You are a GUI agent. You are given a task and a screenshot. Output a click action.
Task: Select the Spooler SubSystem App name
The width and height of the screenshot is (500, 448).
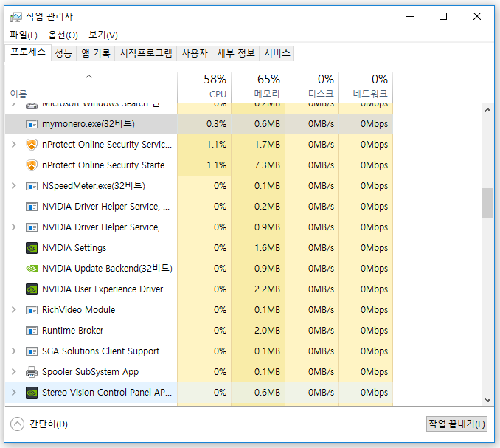click(x=90, y=372)
